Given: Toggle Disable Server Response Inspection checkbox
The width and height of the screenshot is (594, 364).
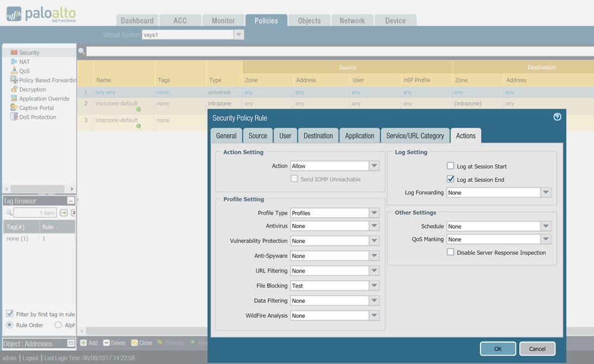Looking at the screenshot, I should (451, 252).
